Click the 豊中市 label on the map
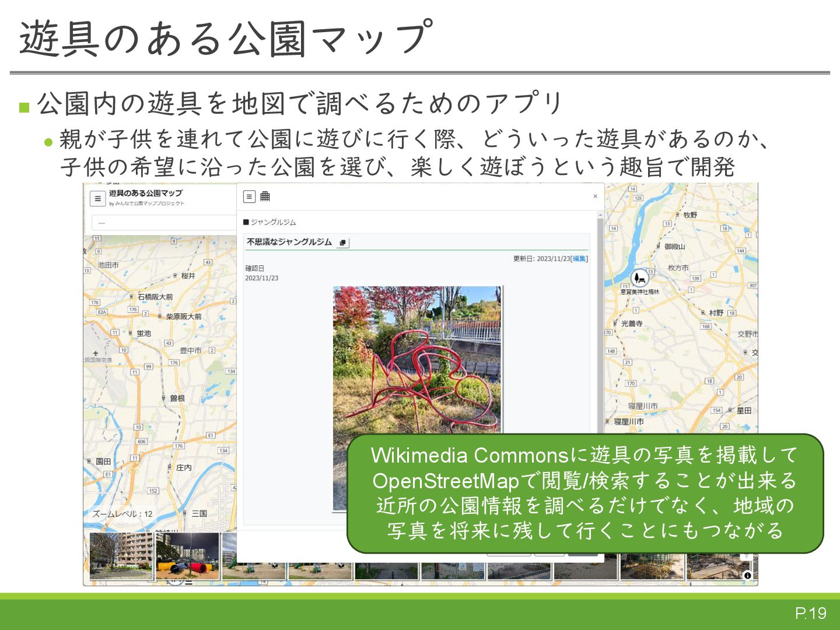This screenshot has width=840, height=630. [x=190, y=351]
